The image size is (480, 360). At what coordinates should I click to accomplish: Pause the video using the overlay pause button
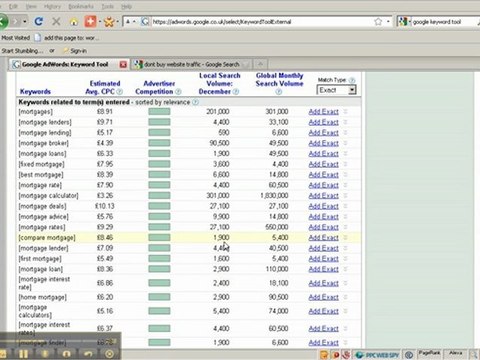23,354
